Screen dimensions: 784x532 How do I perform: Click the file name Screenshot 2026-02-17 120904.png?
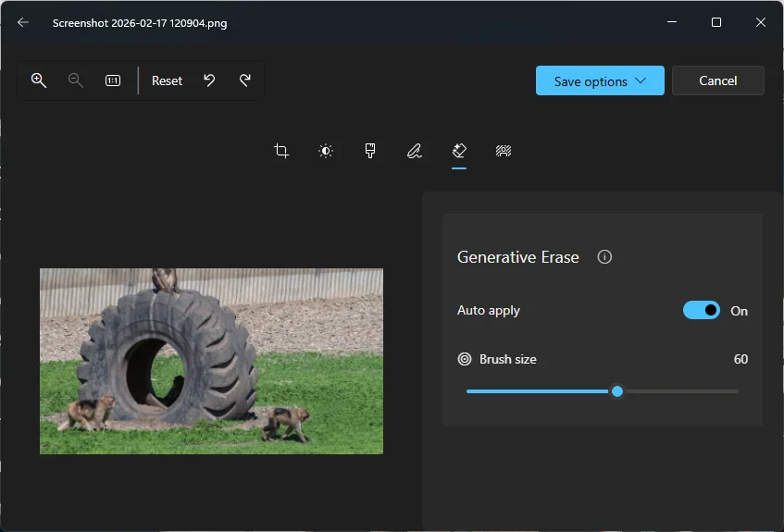140,23
